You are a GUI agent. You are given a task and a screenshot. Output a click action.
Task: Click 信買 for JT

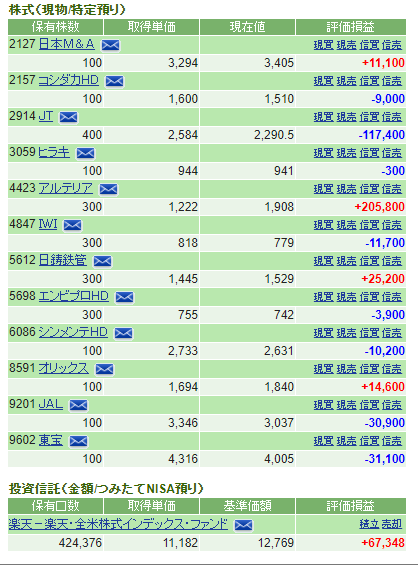[x=369, y=117]
